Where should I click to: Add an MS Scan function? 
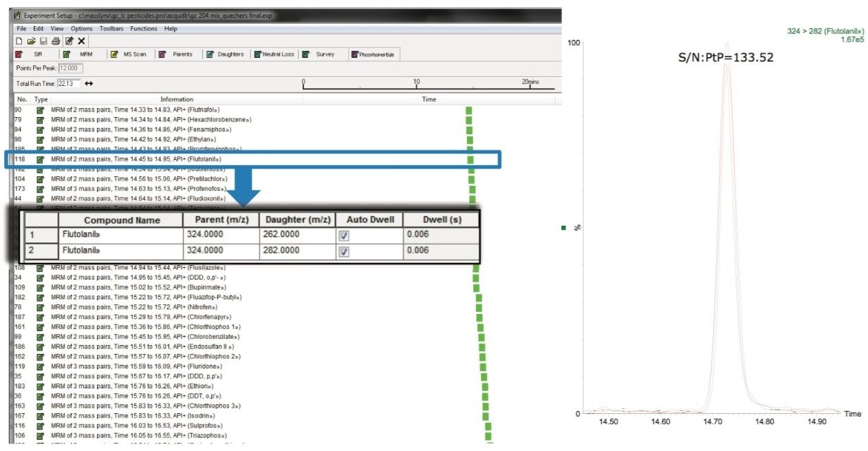(128, 54)
